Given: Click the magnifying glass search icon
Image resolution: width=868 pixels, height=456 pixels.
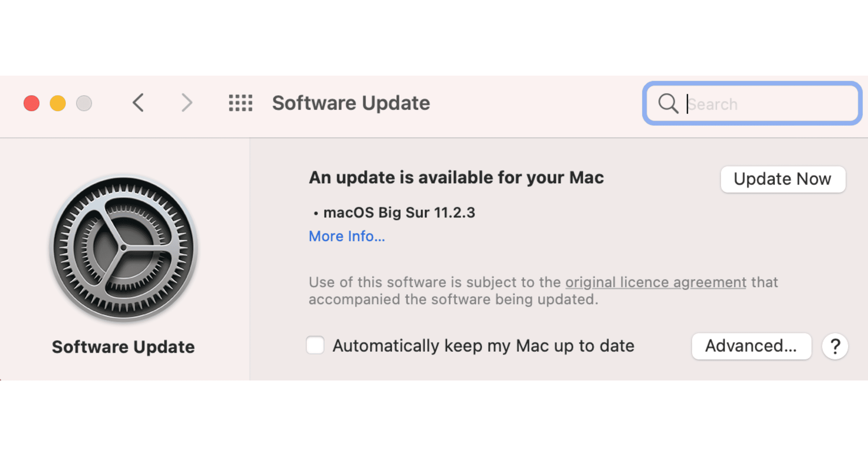Looking at the screenshot, I should tap(668, 104).
